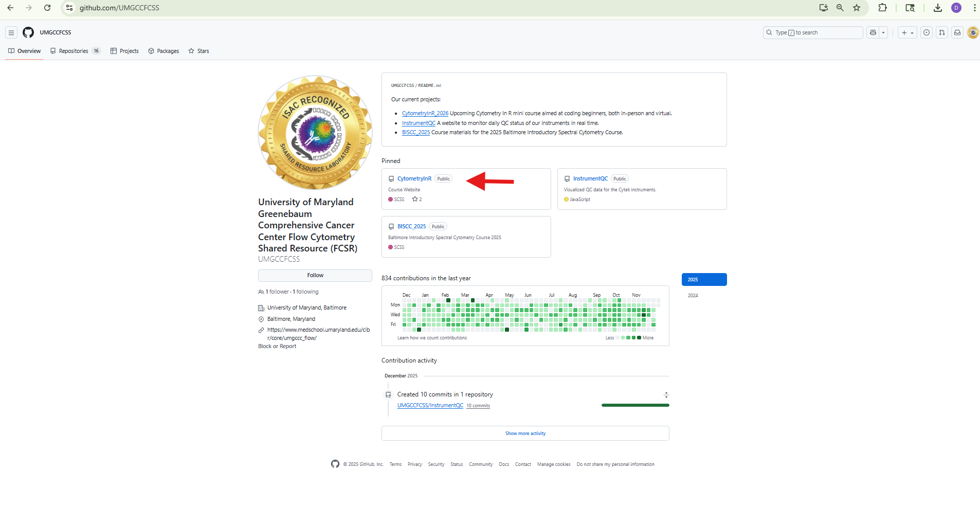Click the GitHub Octocat logo in header
The width and height of the screenshot is (980, 506).
(28, 32)
